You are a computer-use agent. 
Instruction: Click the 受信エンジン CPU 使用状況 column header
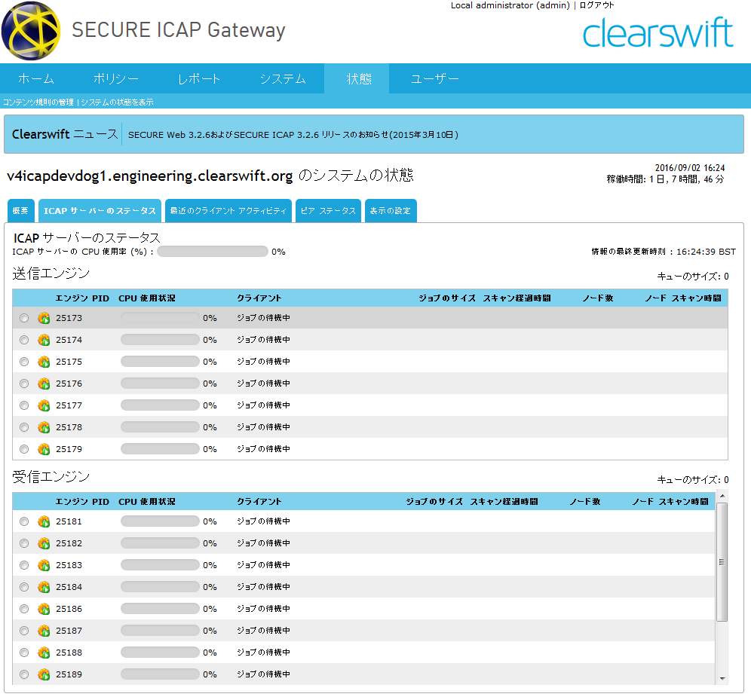tap(147, 501)
